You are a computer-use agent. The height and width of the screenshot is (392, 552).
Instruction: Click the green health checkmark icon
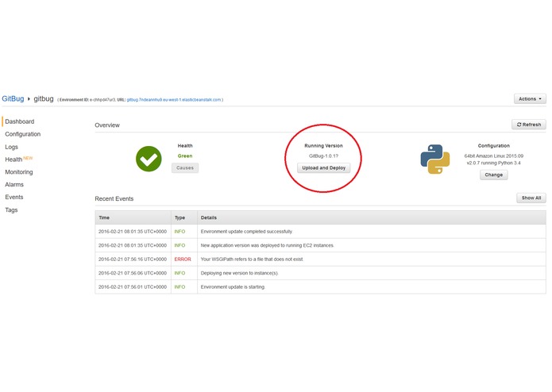(x=149, y=159)
